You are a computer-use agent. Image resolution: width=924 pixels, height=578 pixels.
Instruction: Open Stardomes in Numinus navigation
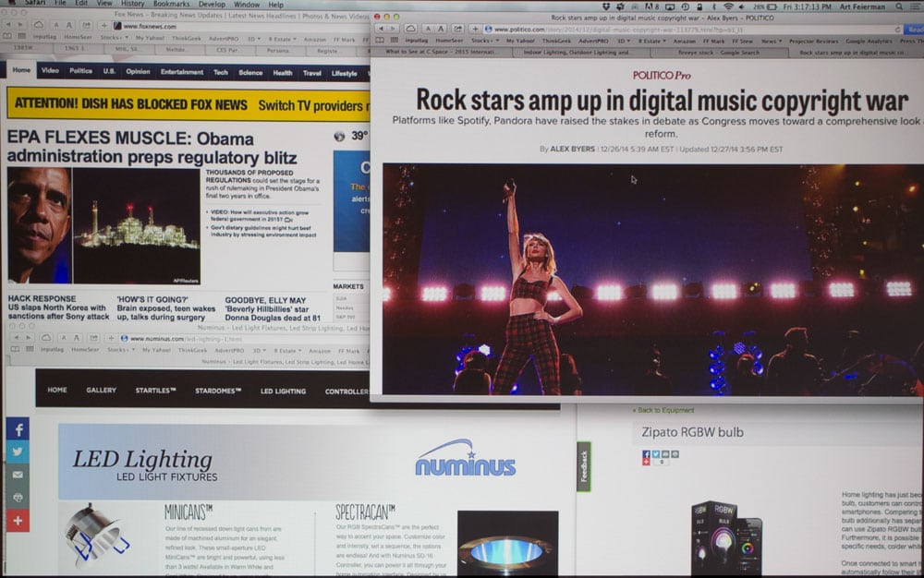(218, 391)
